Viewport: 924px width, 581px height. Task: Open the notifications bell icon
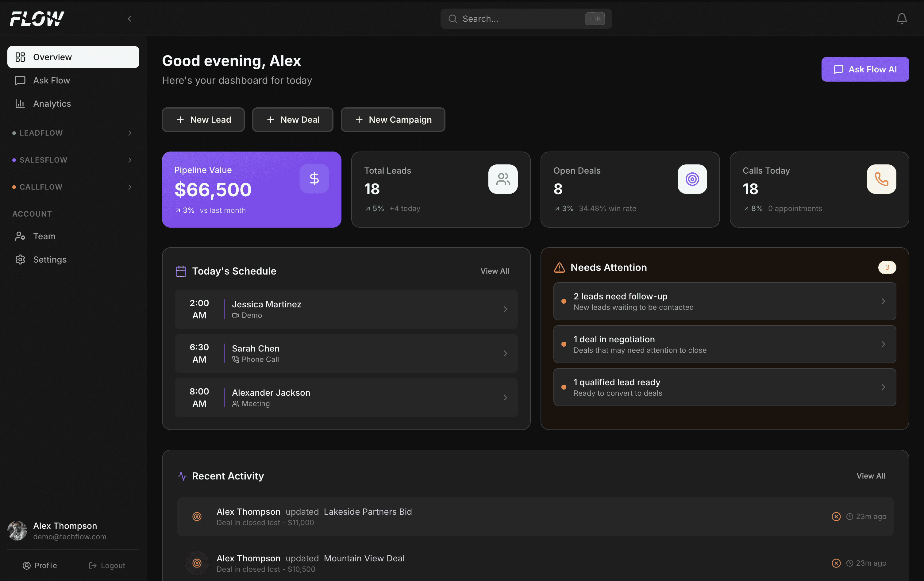(902, 18)
